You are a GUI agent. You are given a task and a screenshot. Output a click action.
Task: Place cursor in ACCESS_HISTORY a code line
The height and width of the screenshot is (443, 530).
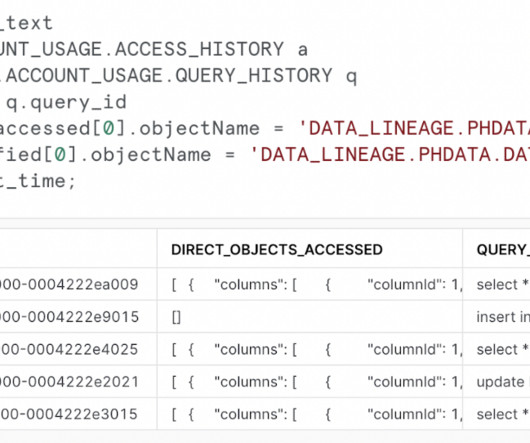click(154, 49)
